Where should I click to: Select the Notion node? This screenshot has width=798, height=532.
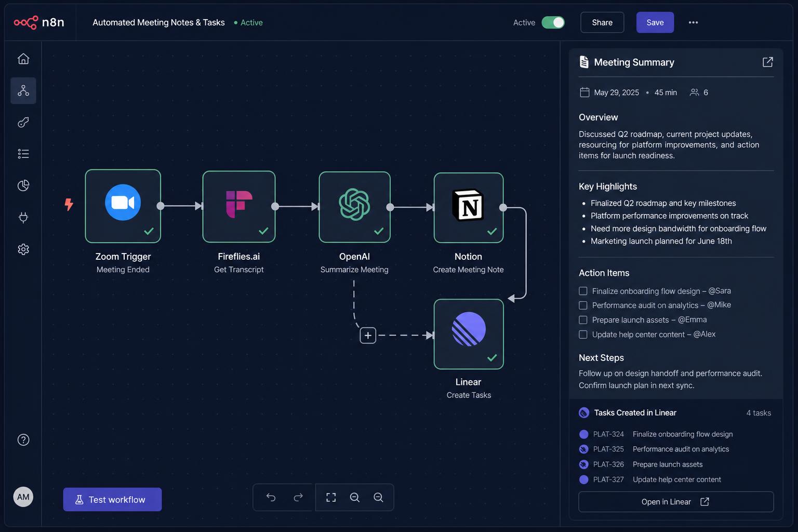(x=469, y=207)
